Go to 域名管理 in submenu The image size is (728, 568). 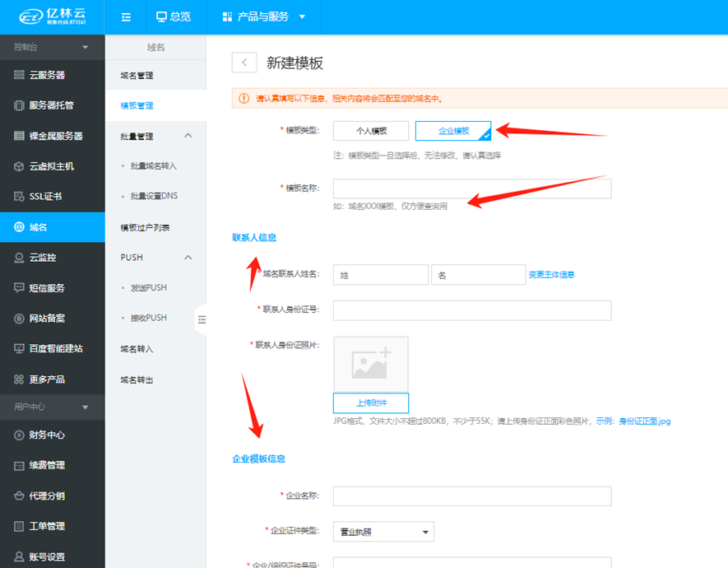click(x=137, y=76)
